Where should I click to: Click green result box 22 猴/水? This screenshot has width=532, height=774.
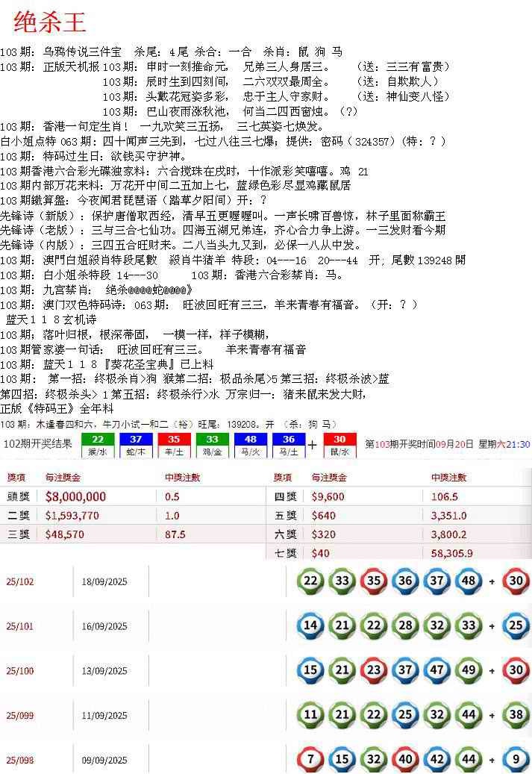pyautogui.click(x=97, y=445)
